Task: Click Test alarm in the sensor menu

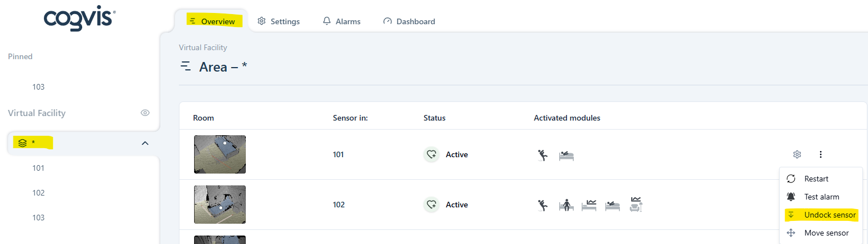Action: tap(821, 197)
